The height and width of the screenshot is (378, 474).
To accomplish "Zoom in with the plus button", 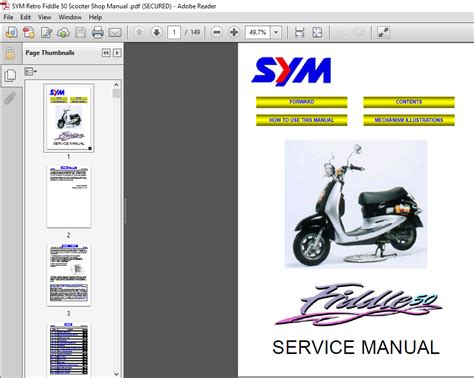I will 234,32.
